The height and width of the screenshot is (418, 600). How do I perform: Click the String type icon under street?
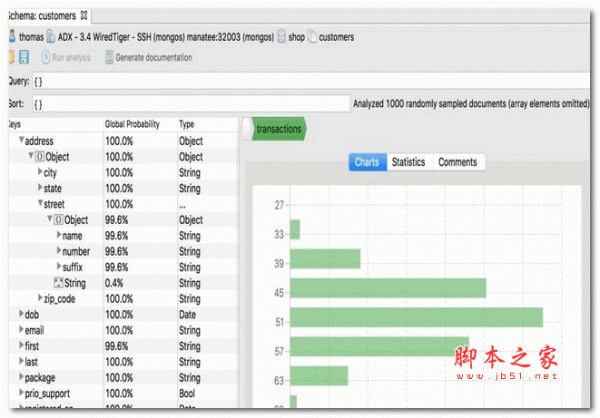click(x=58, y=283)
